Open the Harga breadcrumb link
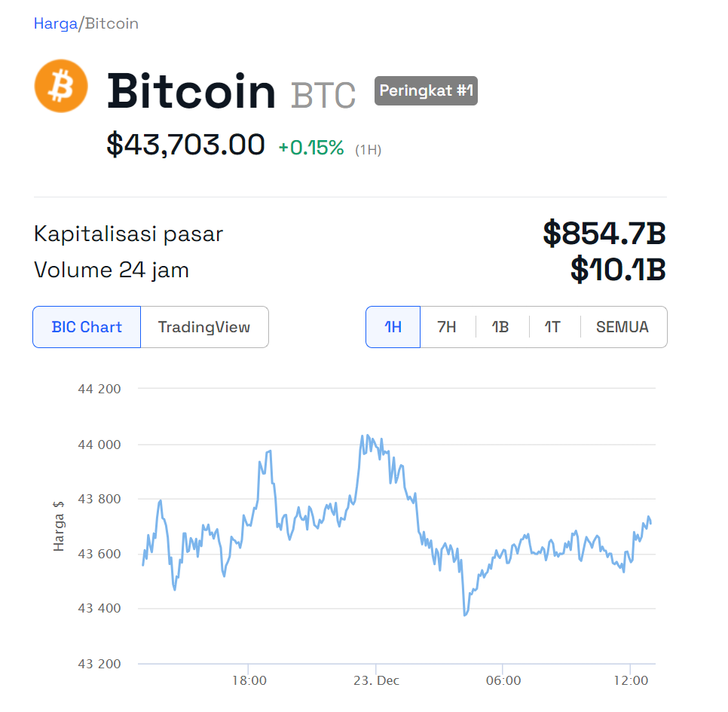This screenshot has width=728, height=712. pos(56,23)
